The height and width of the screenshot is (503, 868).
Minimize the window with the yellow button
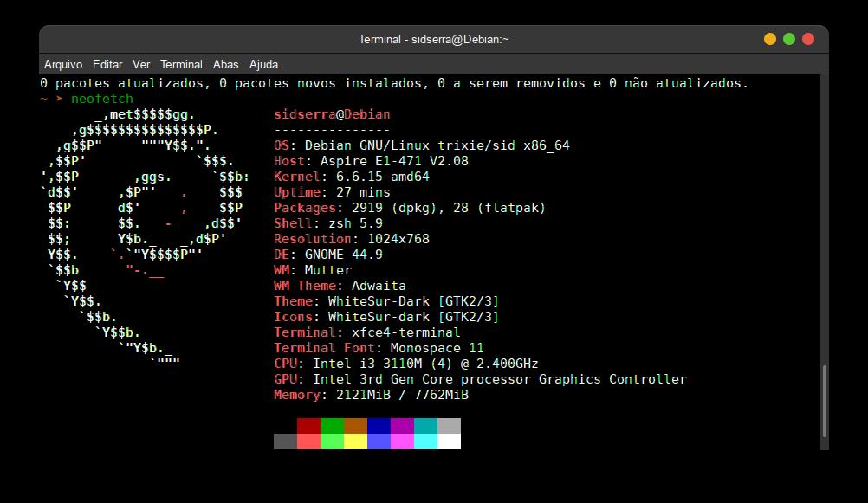(x=770, y=39)
